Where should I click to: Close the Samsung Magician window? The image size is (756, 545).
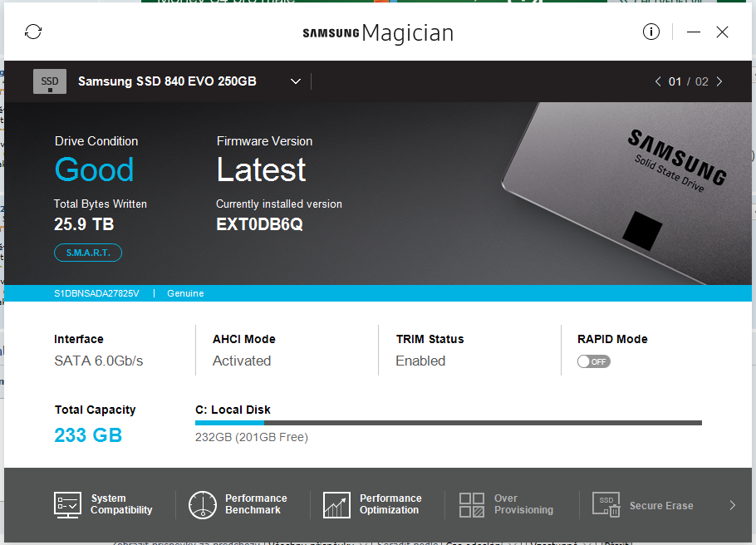[x=722, y=32]
